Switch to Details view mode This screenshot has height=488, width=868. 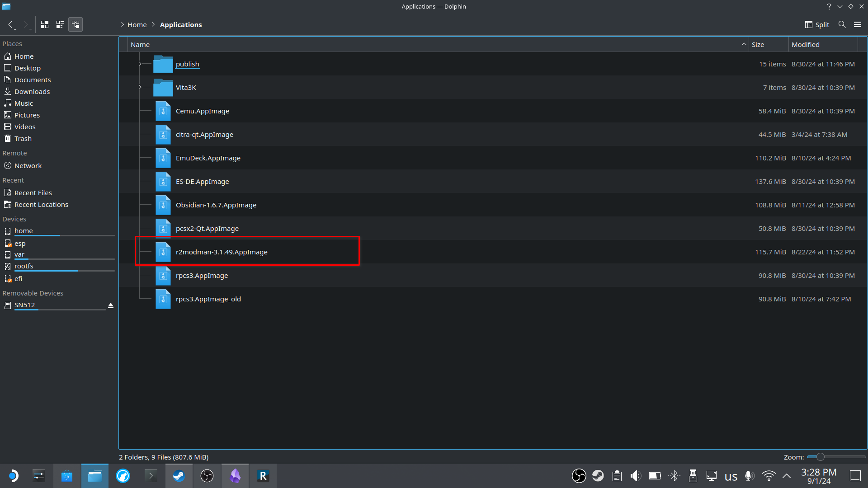pos(75,24)
